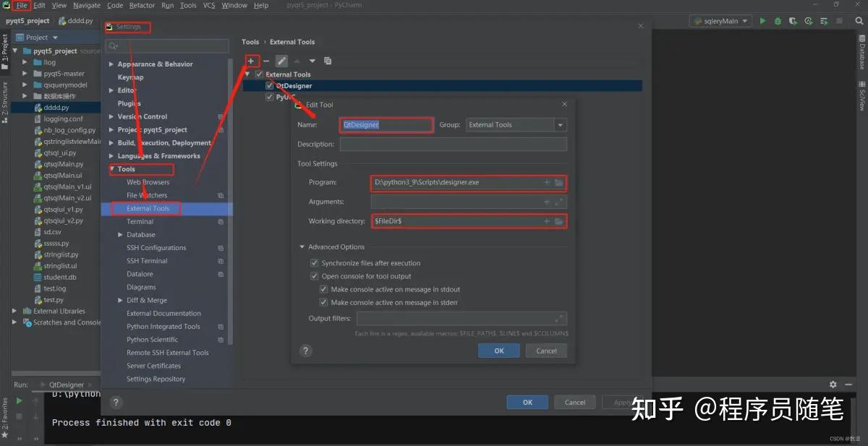Uncheck Make console active on stdout
This screenshot has width=868, height=446.
[323, 289]
